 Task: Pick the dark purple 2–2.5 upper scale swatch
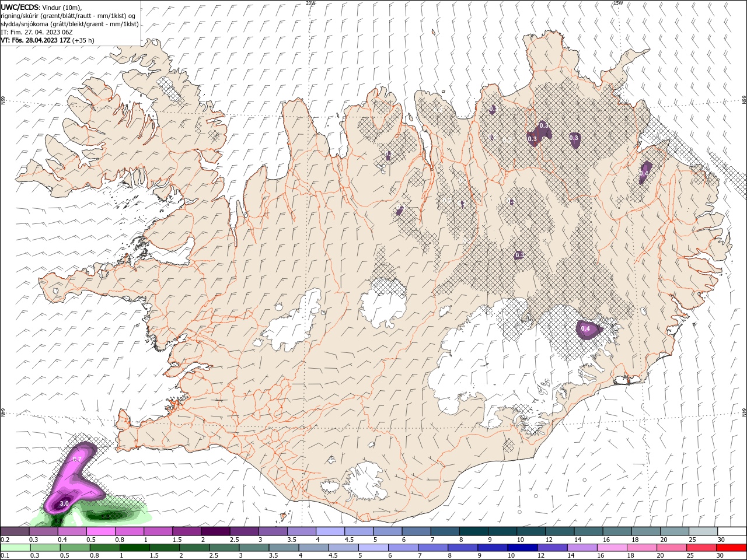pos(215,531)
